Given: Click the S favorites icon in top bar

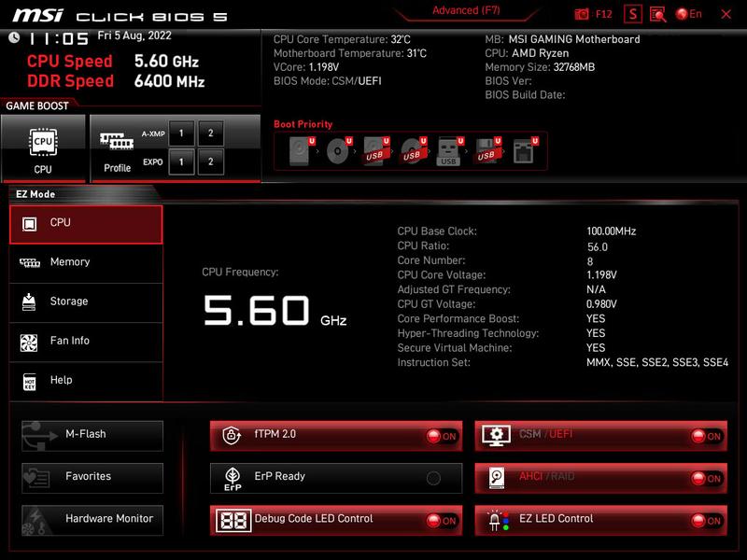Looking at the screenshot, I should pyautogui.click(x=633, y=14).
